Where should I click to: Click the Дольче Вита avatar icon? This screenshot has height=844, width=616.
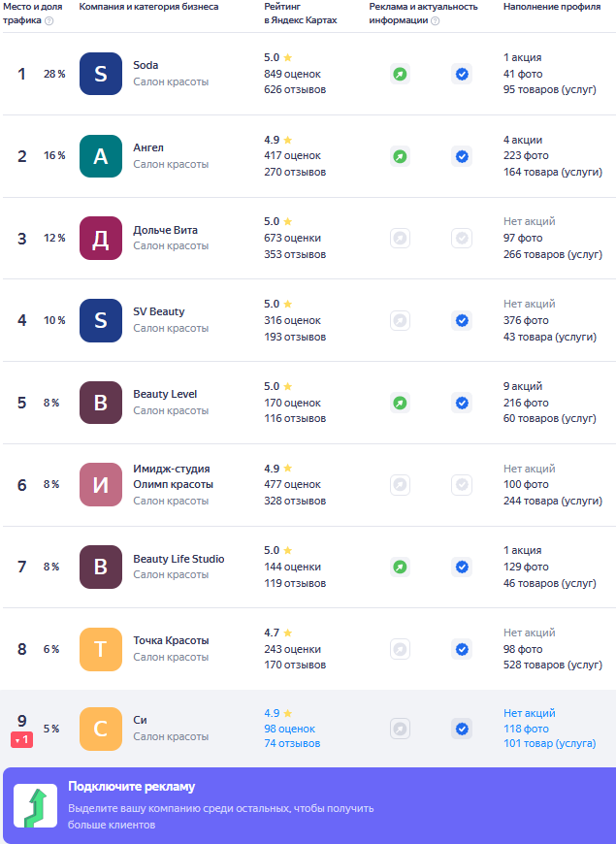(x=101, y=238)
